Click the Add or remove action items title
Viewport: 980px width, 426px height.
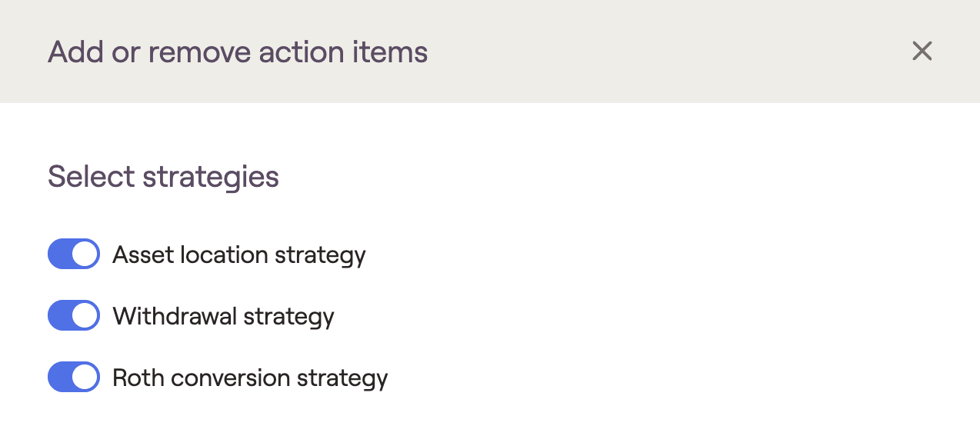tap(238, 52)
